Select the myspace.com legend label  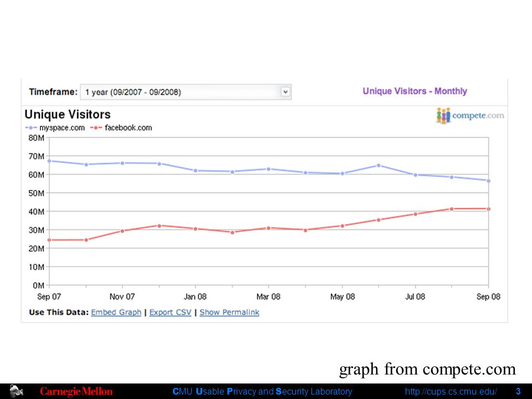pyautogui.click(x=62, y=128)
